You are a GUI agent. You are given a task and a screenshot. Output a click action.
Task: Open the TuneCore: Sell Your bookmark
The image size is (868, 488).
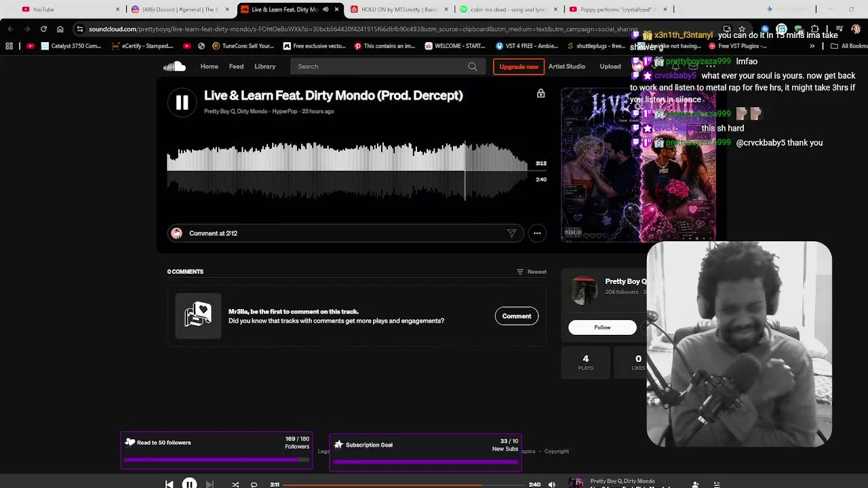point(243,46)
